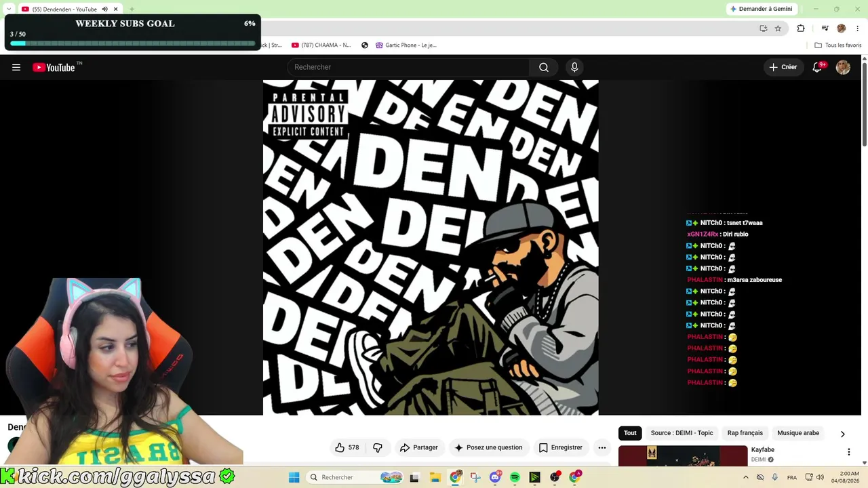Screen dimensions: 868x488
Task: Open the Gartic Phone bookmark
Action: click(406, 45)
